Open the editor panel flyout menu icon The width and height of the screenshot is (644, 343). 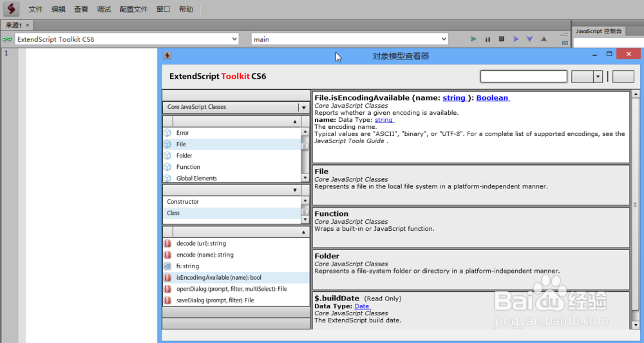click(565, 35)
